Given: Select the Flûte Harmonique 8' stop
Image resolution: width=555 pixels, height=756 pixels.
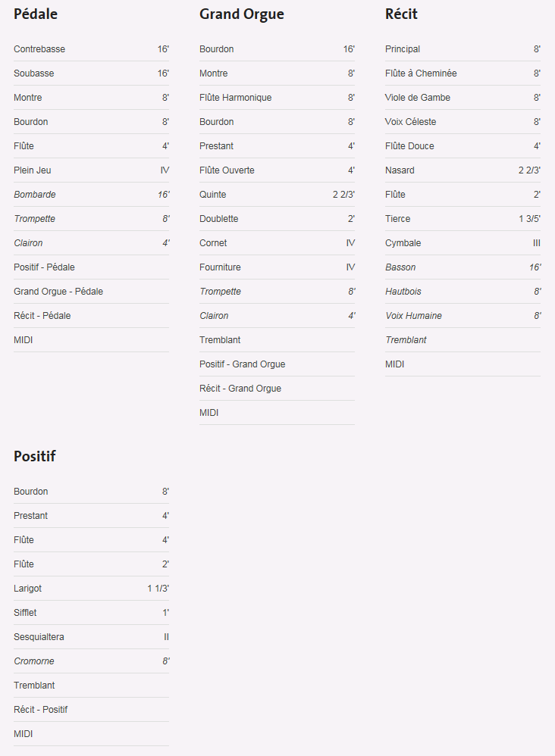Looking at the screenshot, I should tap(277, 98).
